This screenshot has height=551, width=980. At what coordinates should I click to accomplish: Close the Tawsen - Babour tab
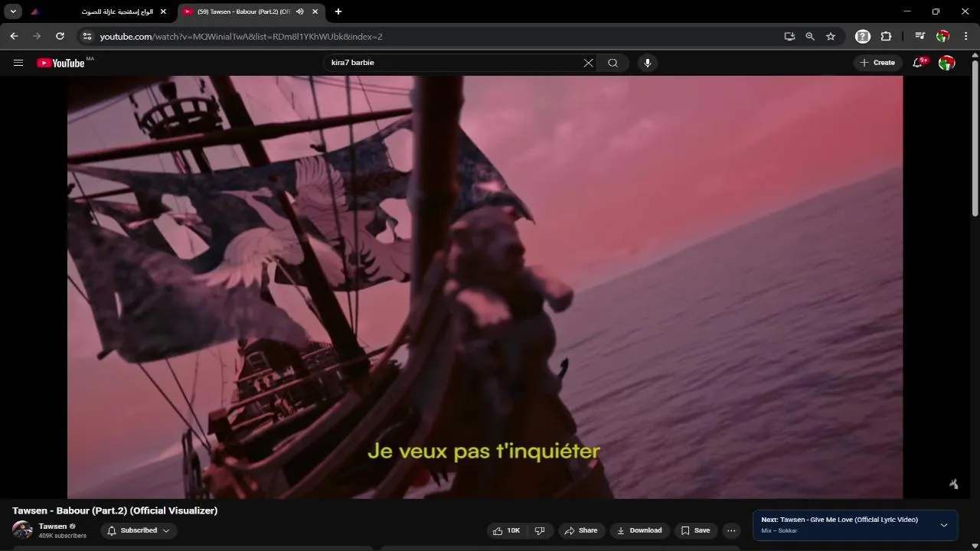click(315, 11)
